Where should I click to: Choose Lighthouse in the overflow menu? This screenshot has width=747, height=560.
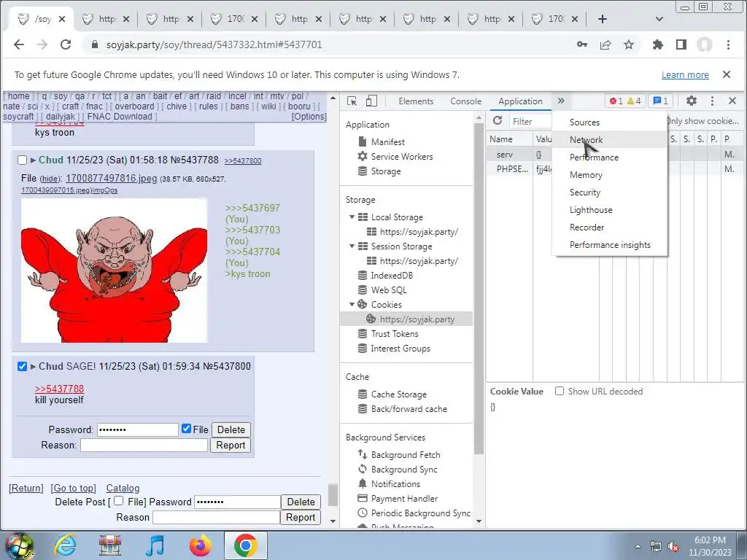[x=609, y=210]
